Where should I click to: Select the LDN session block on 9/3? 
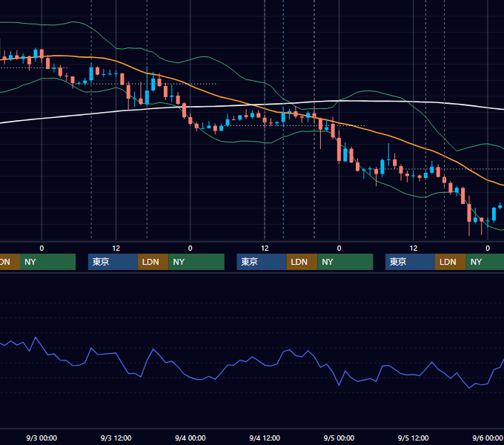(x=153, y=262)
